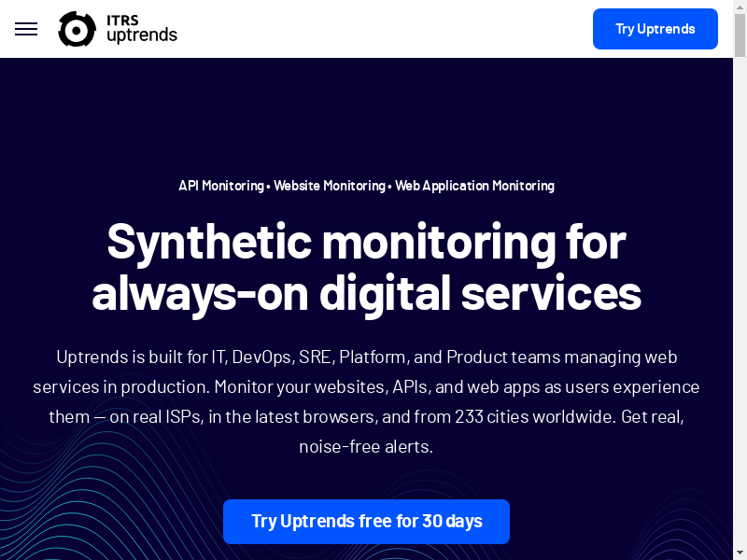The height and width of the screenshot is (560, 747).
Task: Click the paragraph line starting Uptrends is built
Action: click(366, 357)
